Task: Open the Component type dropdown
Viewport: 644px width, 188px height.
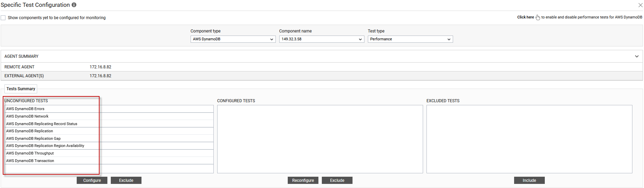Action: [233, 39]
